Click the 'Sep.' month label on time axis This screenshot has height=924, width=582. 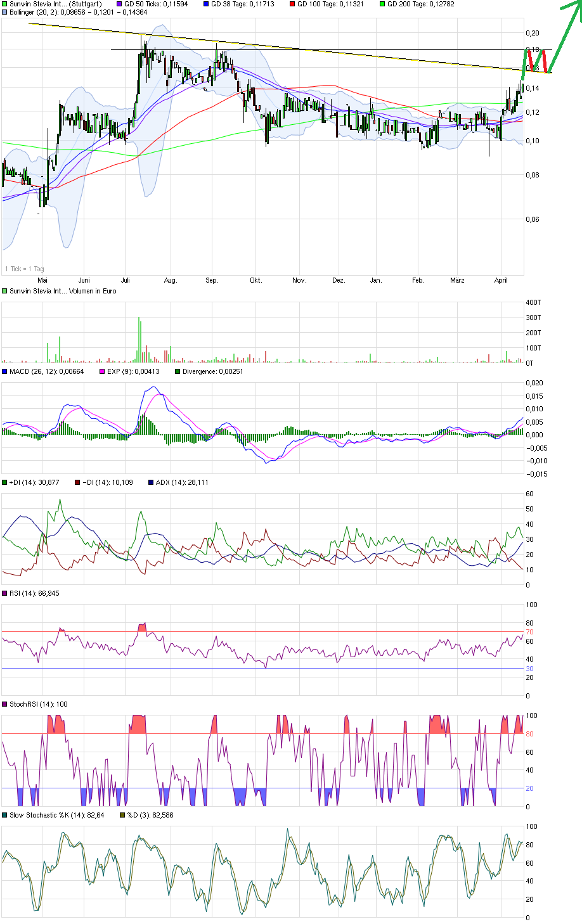pyautogui.click(x=212, y=280)
